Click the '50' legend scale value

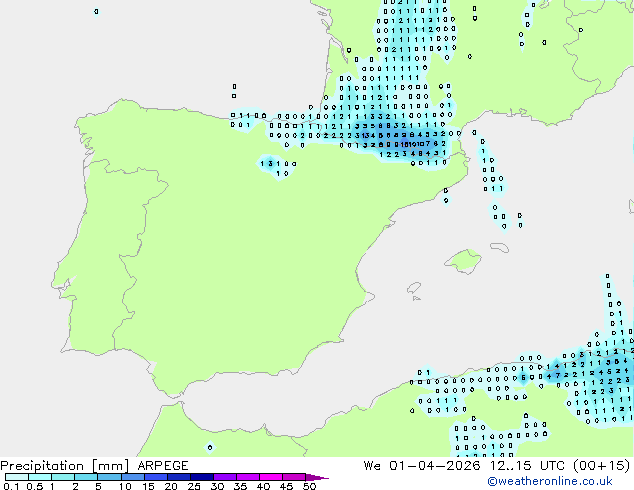point(309,486)
